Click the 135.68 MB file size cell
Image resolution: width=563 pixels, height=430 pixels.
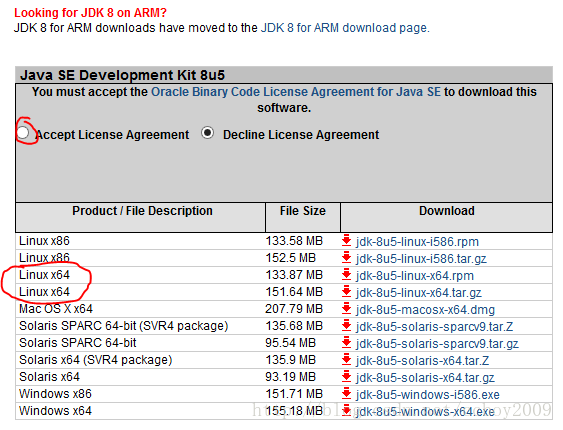coord(294,326)
